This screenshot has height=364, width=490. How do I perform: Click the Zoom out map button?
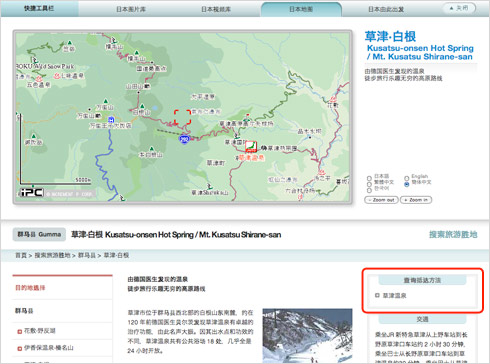coord(381,200)
